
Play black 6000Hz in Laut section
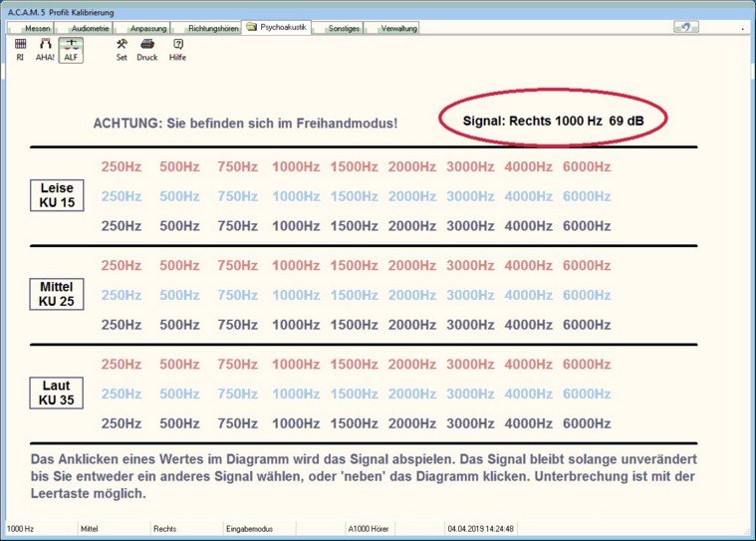[x=587, y=423]
